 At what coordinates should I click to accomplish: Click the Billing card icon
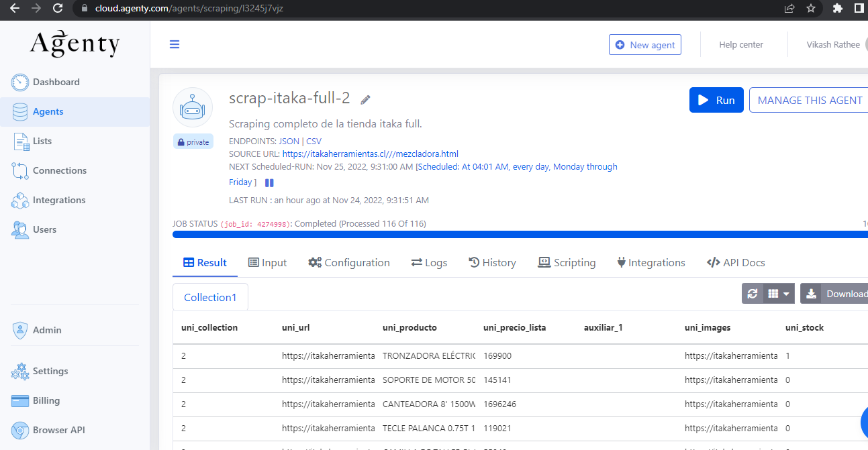tap(21, 401)
